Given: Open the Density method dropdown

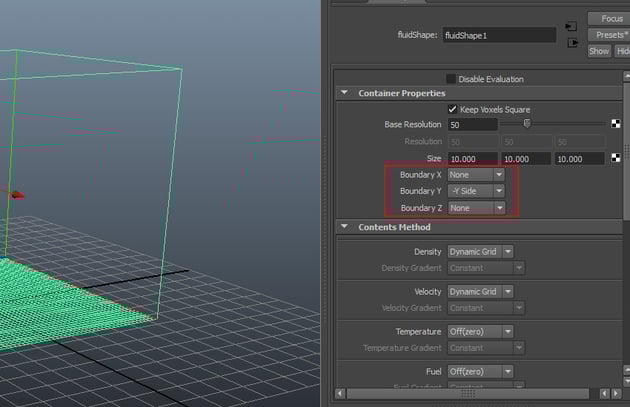Looking at the screenshot, I should click(480, 252).
